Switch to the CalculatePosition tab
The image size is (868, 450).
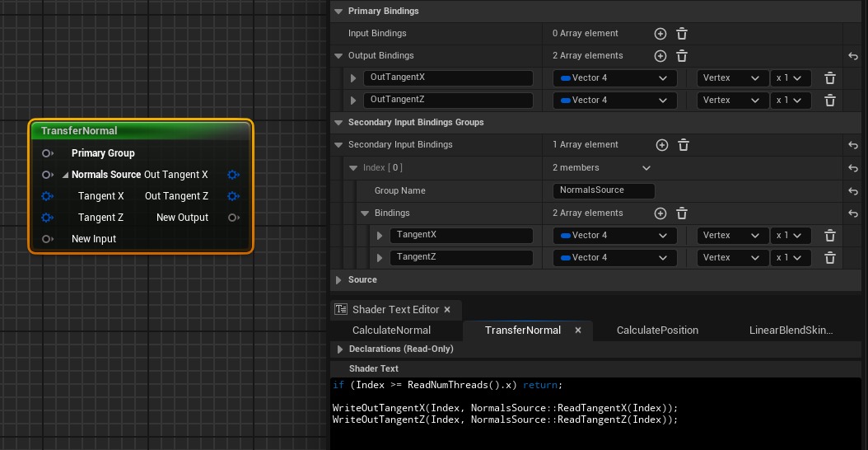657,330
